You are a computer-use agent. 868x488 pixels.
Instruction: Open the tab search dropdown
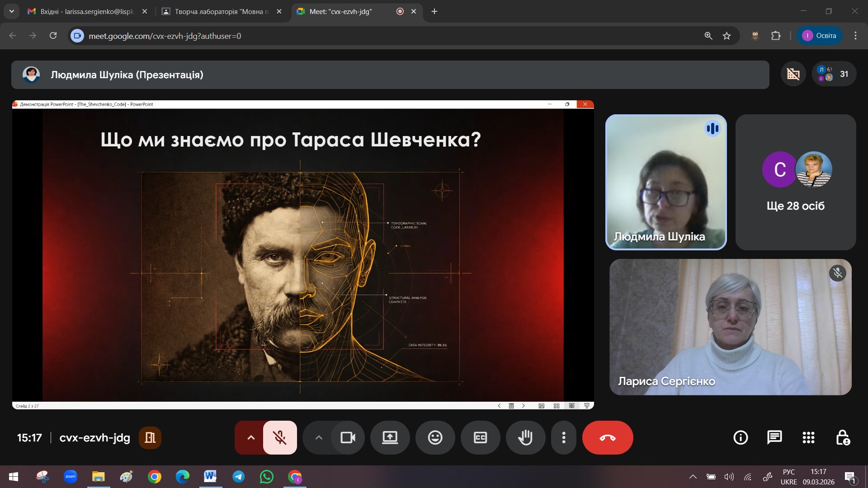click(11, 11)
